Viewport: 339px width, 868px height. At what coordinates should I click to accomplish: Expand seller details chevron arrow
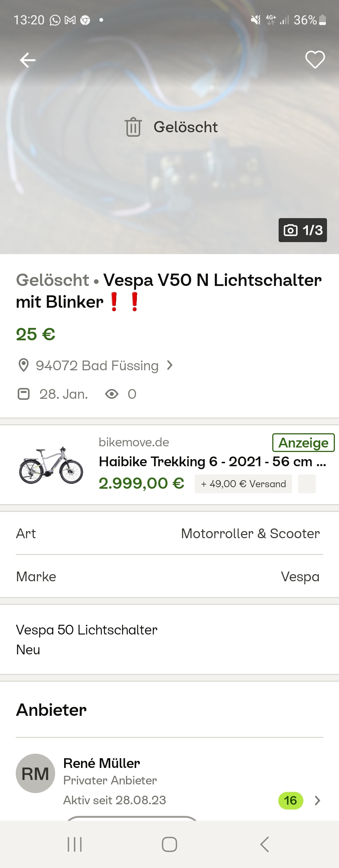(317, 801)
